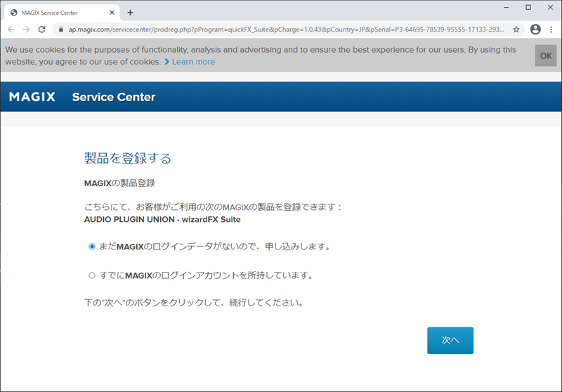Click the browser forward arrow
Image resolution: width=562 pixels, height=392 pixels.
click(x=26, y=30)
